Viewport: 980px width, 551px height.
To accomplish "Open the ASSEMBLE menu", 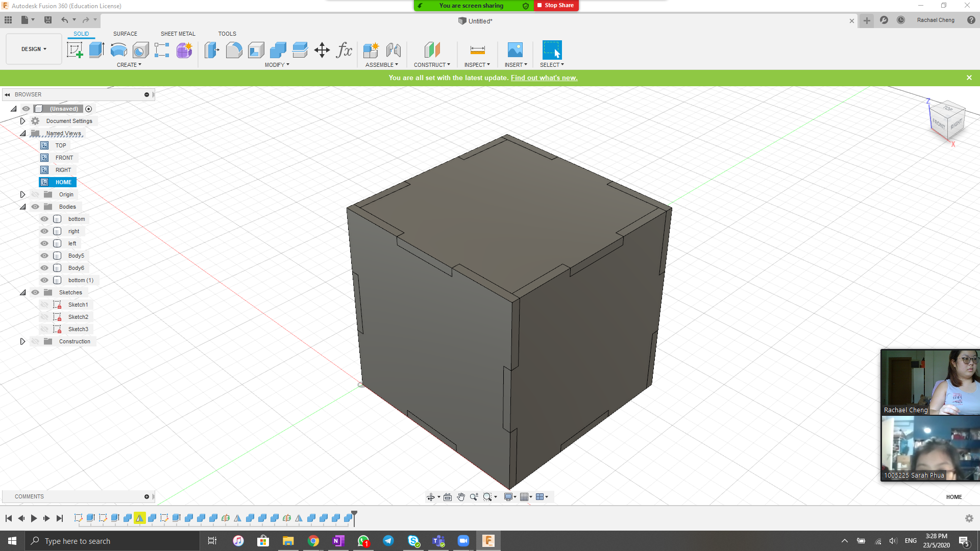I will tap(382, 65).
